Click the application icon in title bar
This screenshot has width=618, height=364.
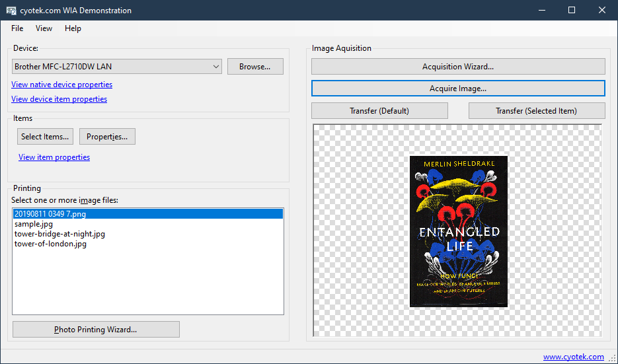11,11
